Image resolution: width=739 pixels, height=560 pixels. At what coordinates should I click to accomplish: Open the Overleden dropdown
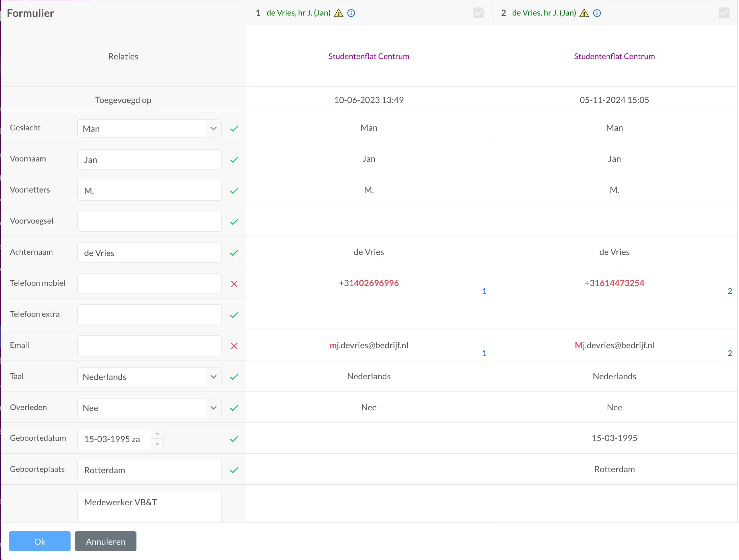point(213,408)
